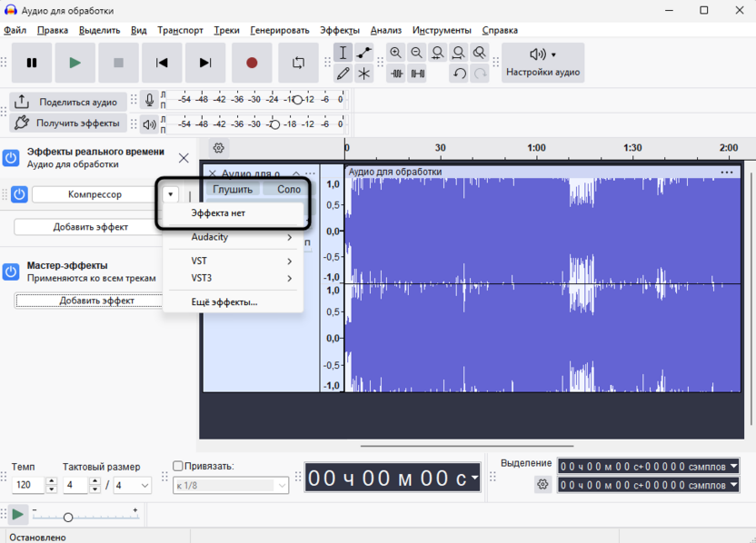Screen dimensions: 756x543
Task: Open the time display format dropdown arrow
Action: pos(475,478)
